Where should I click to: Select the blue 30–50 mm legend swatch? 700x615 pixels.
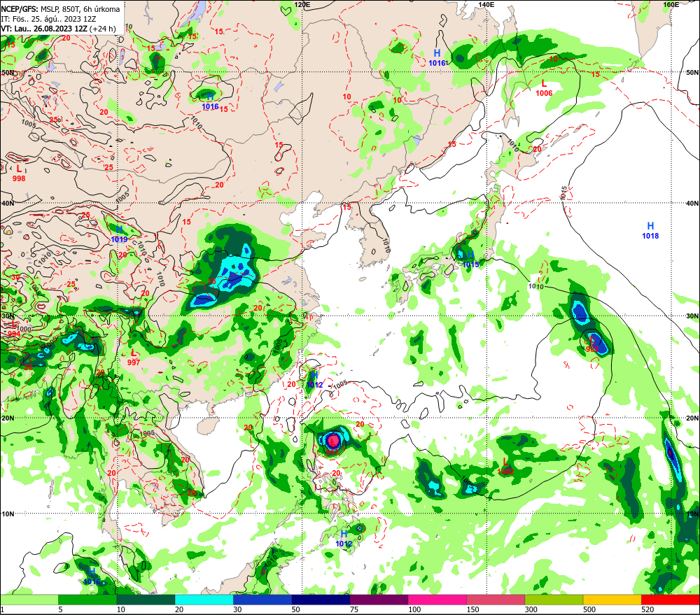point(262,600)
